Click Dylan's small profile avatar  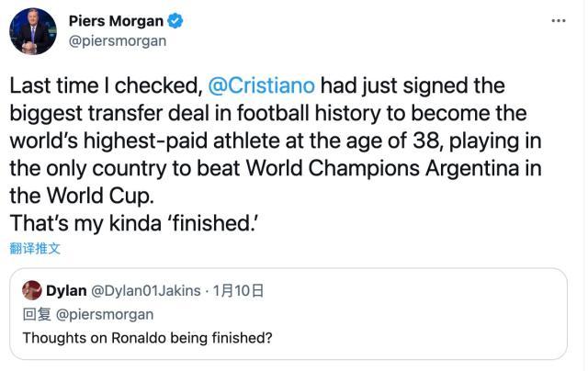(x=31, y=291)
